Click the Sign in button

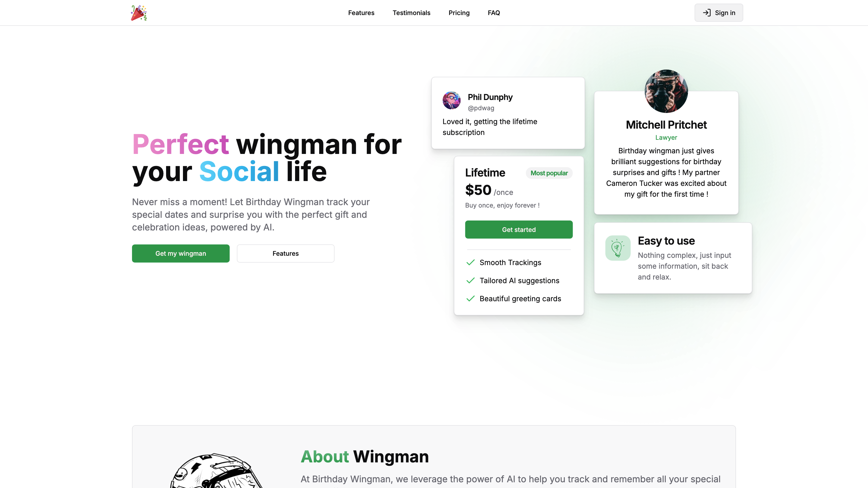(x=719, y=13)
